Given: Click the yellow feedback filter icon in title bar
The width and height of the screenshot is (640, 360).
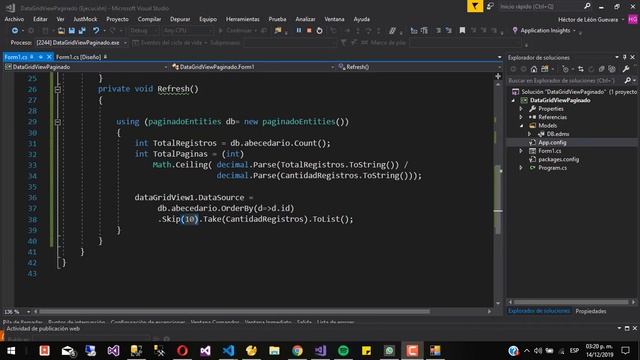Looking at the screenshot, I should (x=475, y=6).
